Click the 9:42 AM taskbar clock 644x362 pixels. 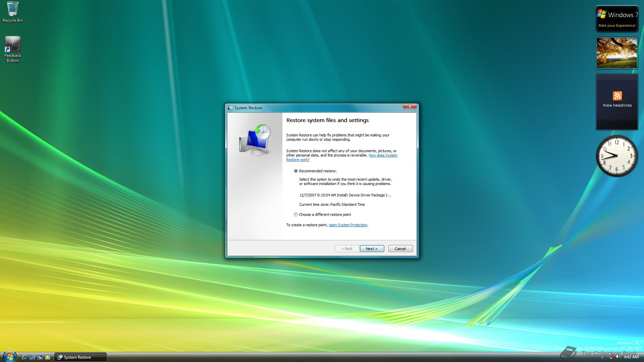pos(631,357)
